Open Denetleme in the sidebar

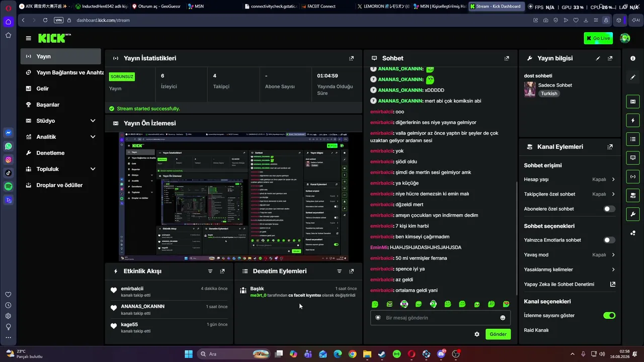click(x=61, y=153)
